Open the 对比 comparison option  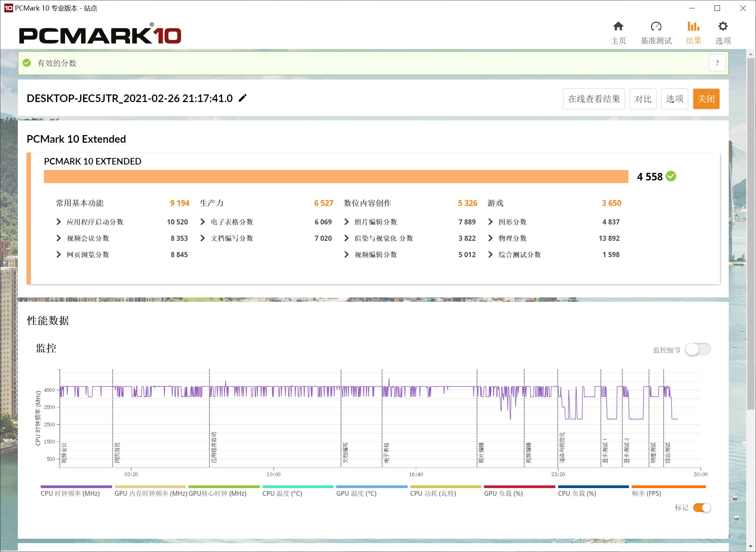[x=643, y=98]
